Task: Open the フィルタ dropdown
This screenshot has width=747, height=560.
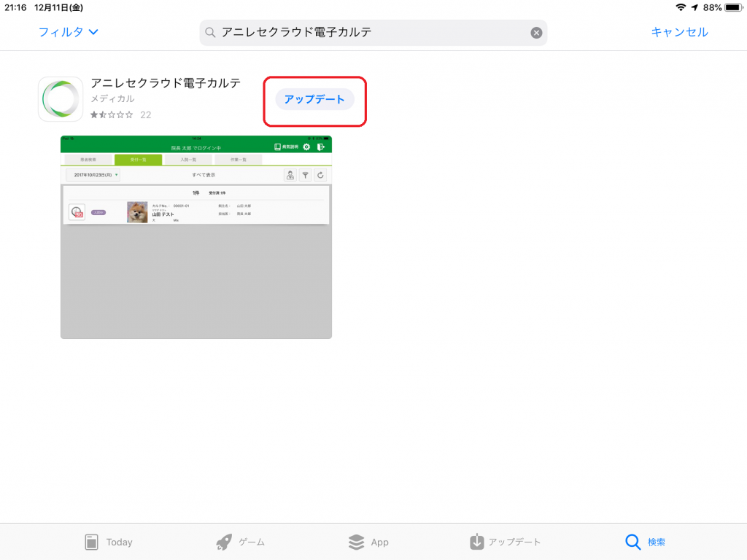Action: [68, 32]
